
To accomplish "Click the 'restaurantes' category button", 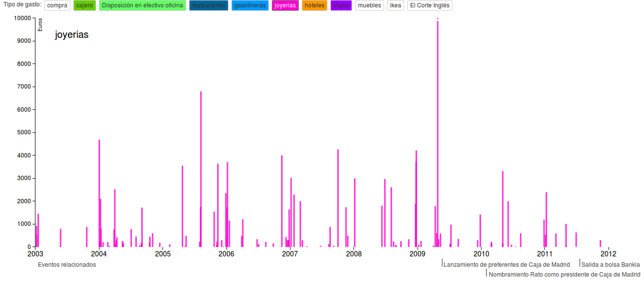I will pyautogui.click(x=208, y=5).
